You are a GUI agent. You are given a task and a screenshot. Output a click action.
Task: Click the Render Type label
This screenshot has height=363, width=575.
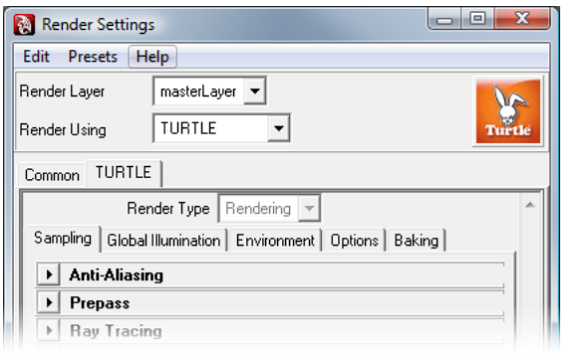coord(168,209)
